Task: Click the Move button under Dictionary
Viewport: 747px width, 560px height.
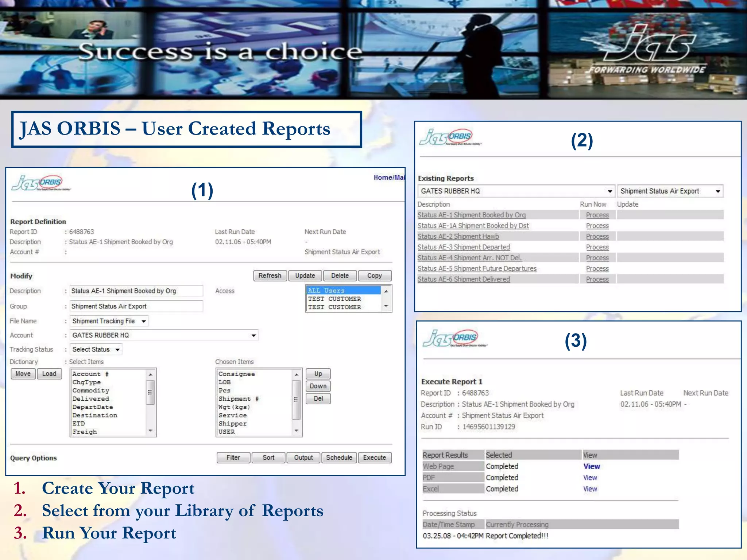Action: point(23,374)
